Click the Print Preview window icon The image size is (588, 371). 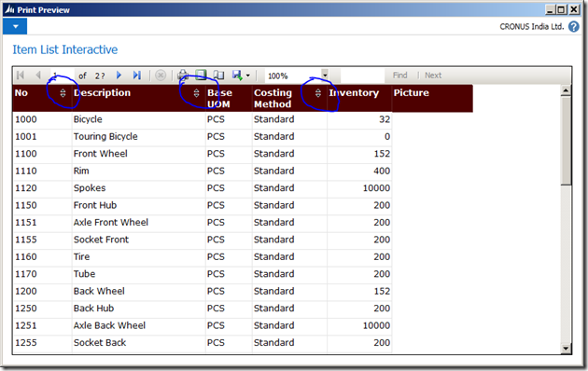tap(9, 9)
